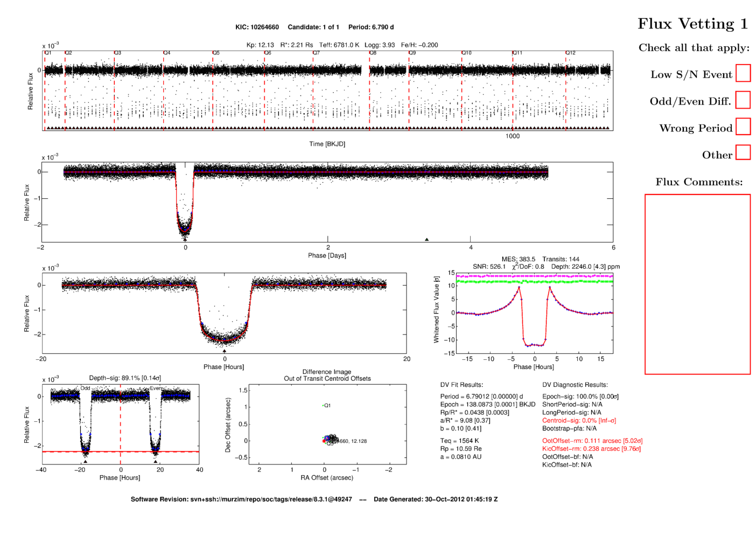
Task: Click 'Epoch-sig: 100.0% [0.00σ]' diagnostic
Action: [x=580, y=397]
